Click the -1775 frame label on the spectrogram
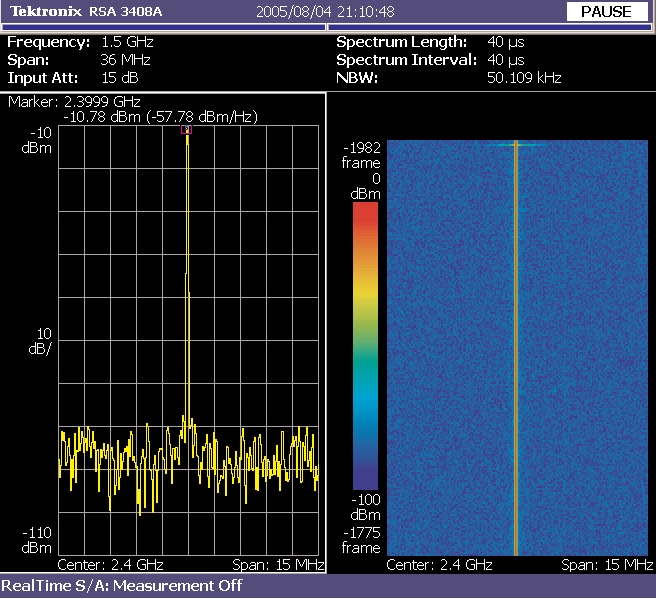 point(361,540)
